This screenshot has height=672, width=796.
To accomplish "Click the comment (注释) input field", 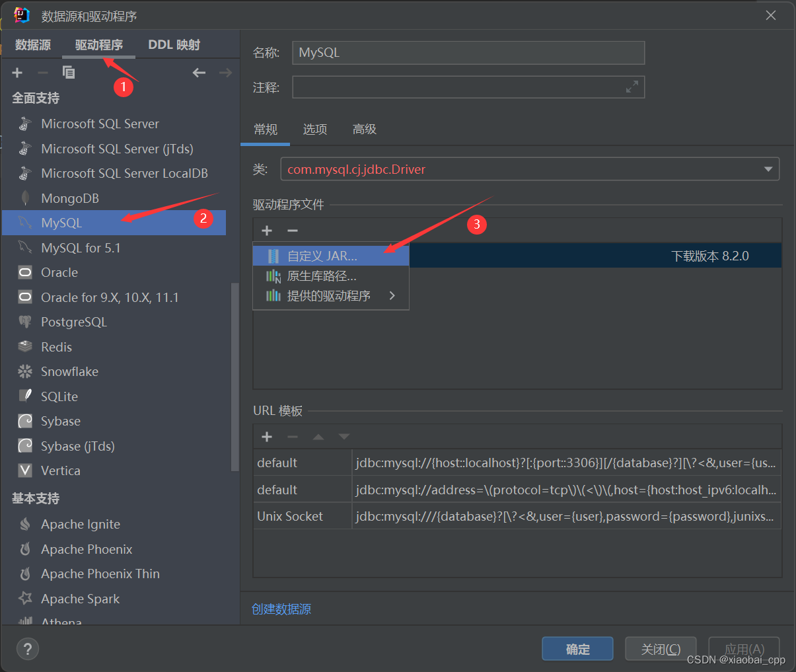I will (x=468, y=87).
